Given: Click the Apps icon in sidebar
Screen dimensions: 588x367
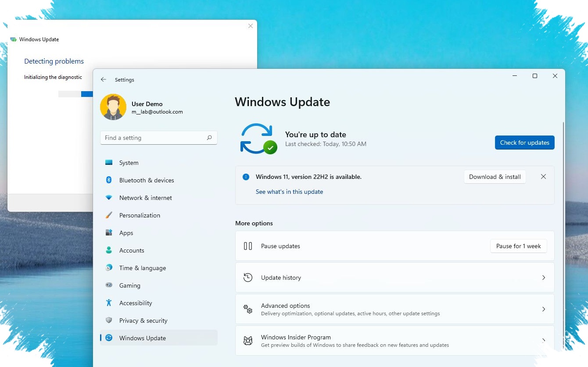Looking at the screenshot, I should 109,232.
